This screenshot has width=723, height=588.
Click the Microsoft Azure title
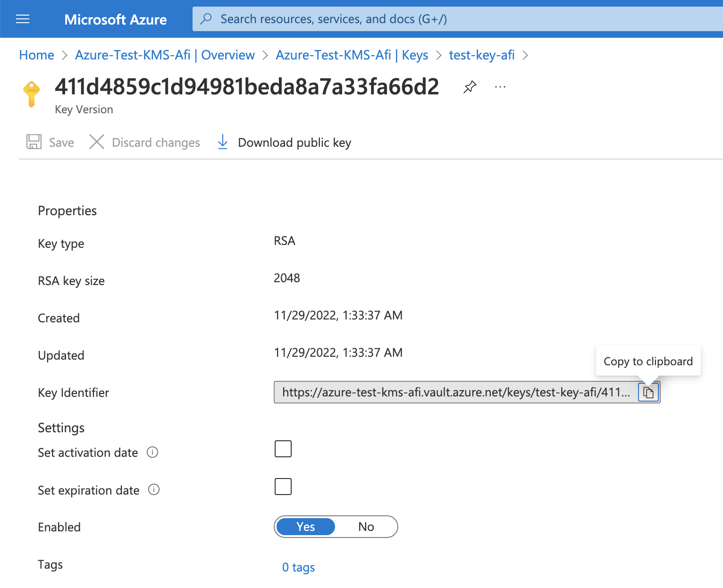pyautogui.click(x=116, y=19)
